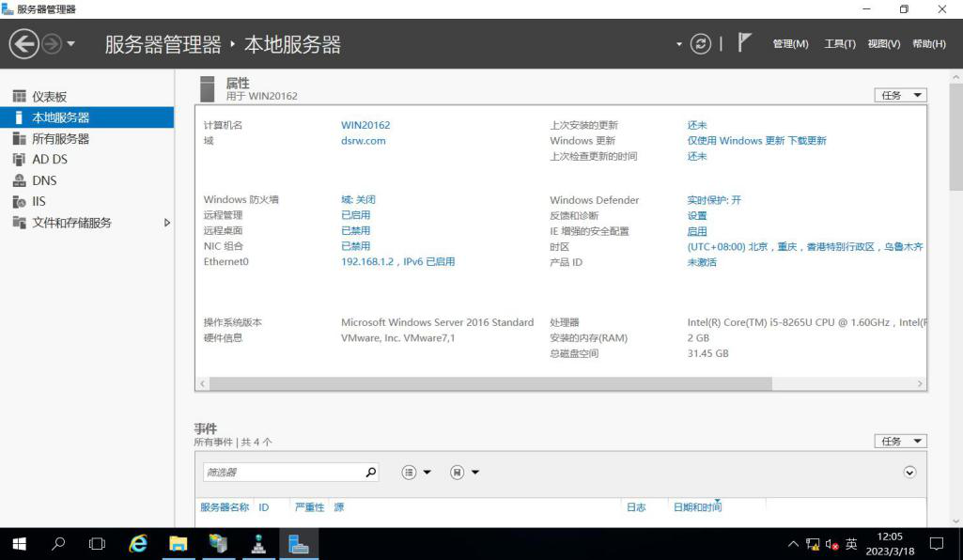Viewport: 963px width, 560px height.
Task: Open the 帮助(H) menu
Action: 928,44
